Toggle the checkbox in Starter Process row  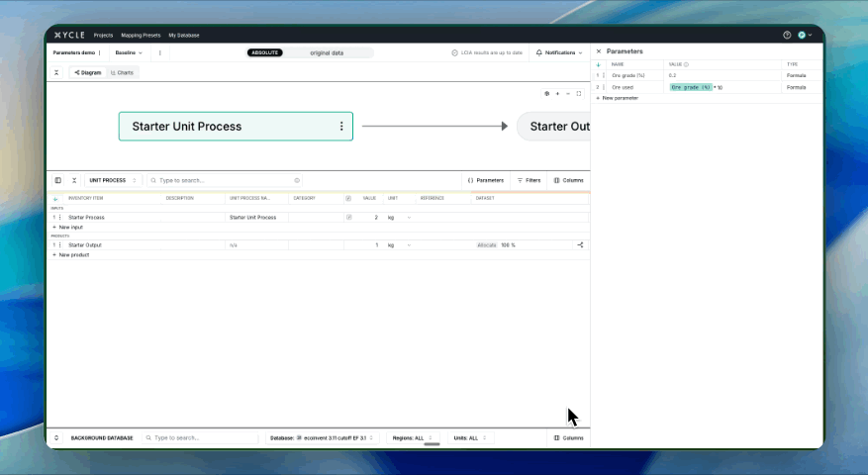point(348,217)
